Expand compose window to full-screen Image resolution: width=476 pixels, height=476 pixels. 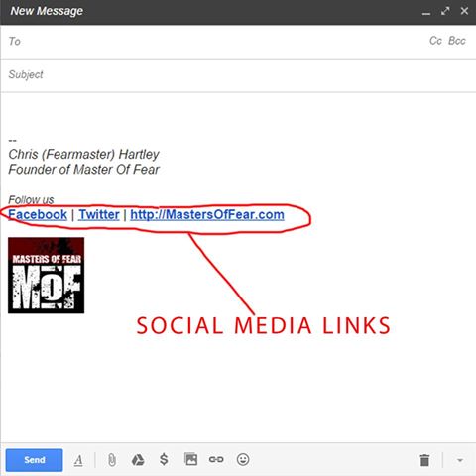point(445,11)
